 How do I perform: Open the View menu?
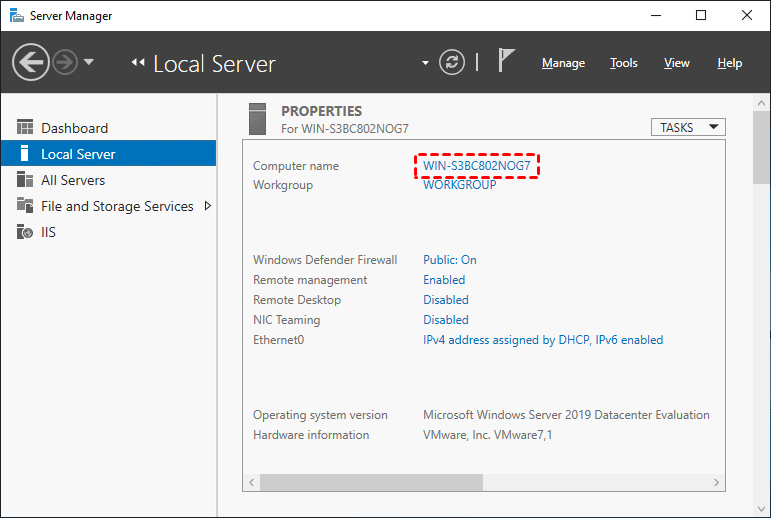pos(676,63)
